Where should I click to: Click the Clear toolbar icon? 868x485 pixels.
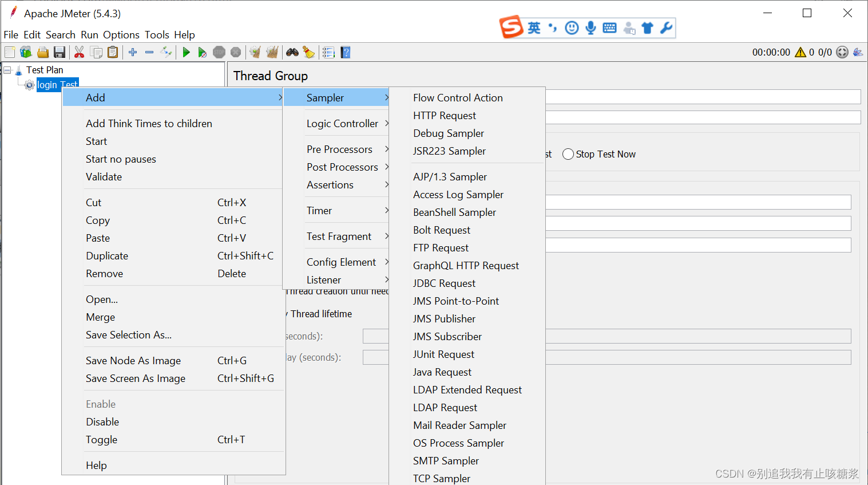(x=255, y=52)
